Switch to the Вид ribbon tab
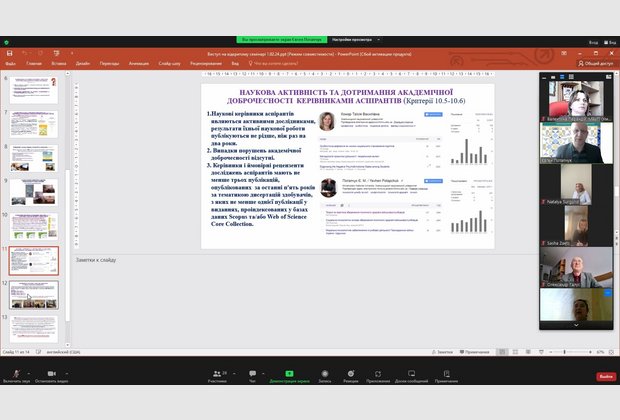Image resolution: width=620 pixels, height=420 pixels. (235, 63)
